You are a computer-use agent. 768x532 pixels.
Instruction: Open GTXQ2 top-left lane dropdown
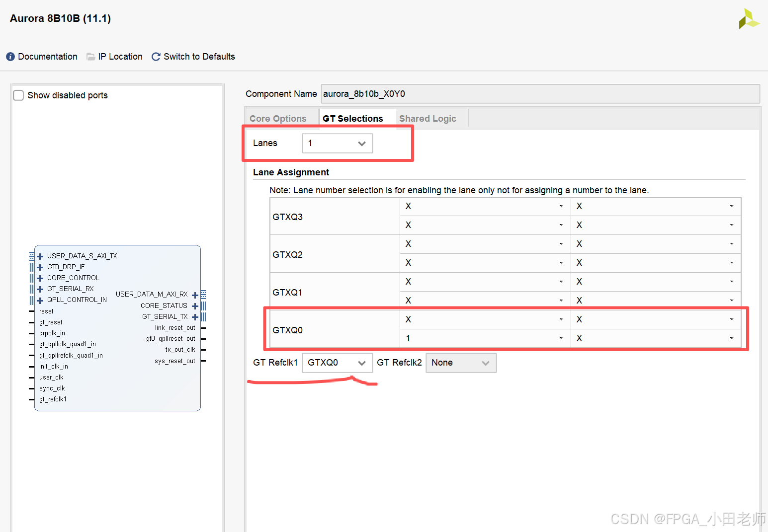pyautogui.click(x=485, y=244)
